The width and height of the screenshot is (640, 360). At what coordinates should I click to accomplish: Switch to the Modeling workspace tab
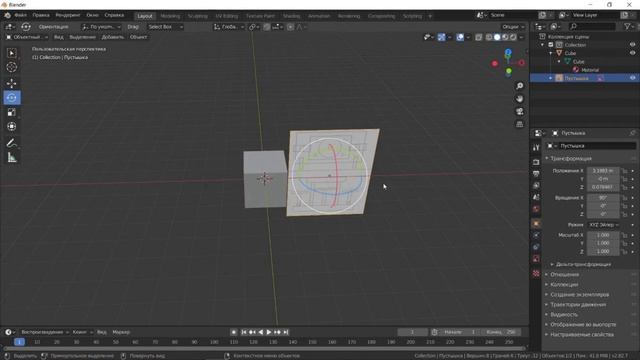[170, 16]
